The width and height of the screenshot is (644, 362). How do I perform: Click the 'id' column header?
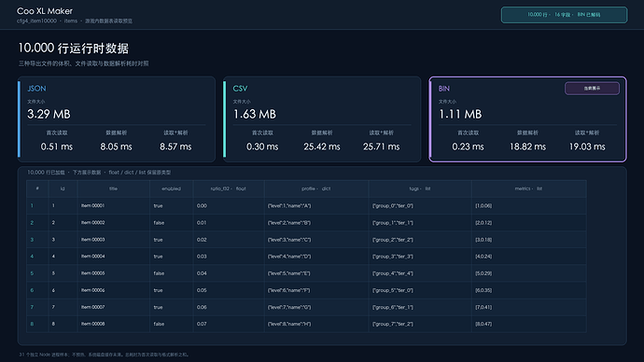(63, 188)
